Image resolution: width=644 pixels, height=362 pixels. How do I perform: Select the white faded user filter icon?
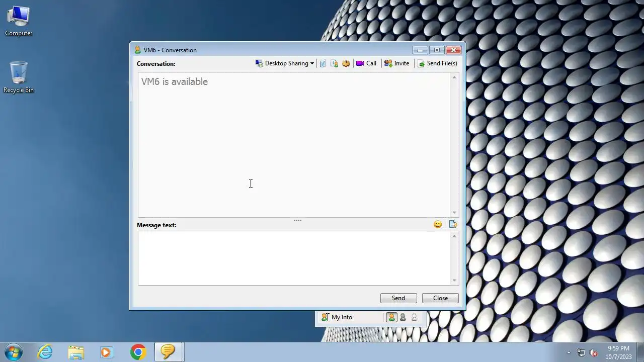pos(415,317)
